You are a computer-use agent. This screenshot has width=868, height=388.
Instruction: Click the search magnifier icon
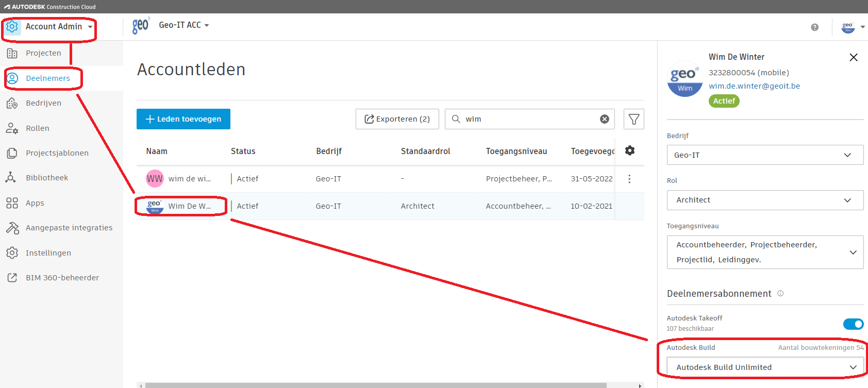coord(456,119)
